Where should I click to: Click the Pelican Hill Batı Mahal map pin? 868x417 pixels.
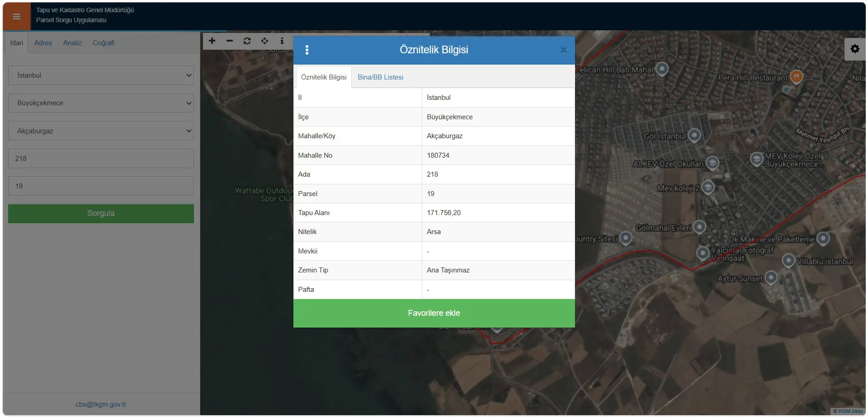tap(662, 69)
